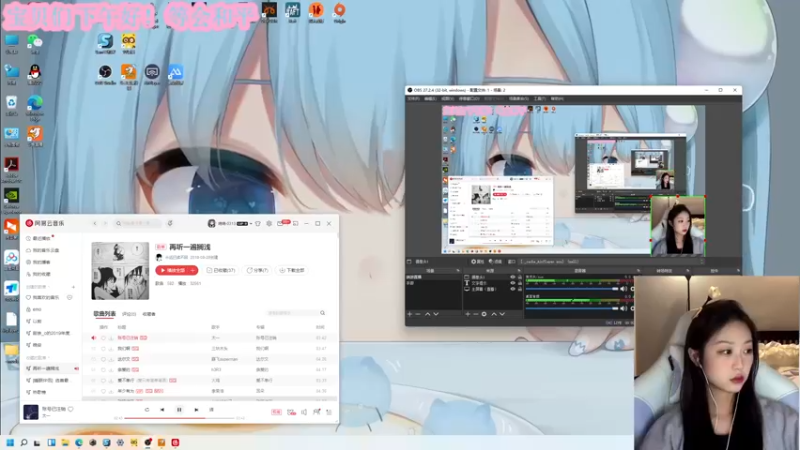This screenshot has height=450, width=800.
Task: Open the OBS 文件 menu
Action: (413, 99)
